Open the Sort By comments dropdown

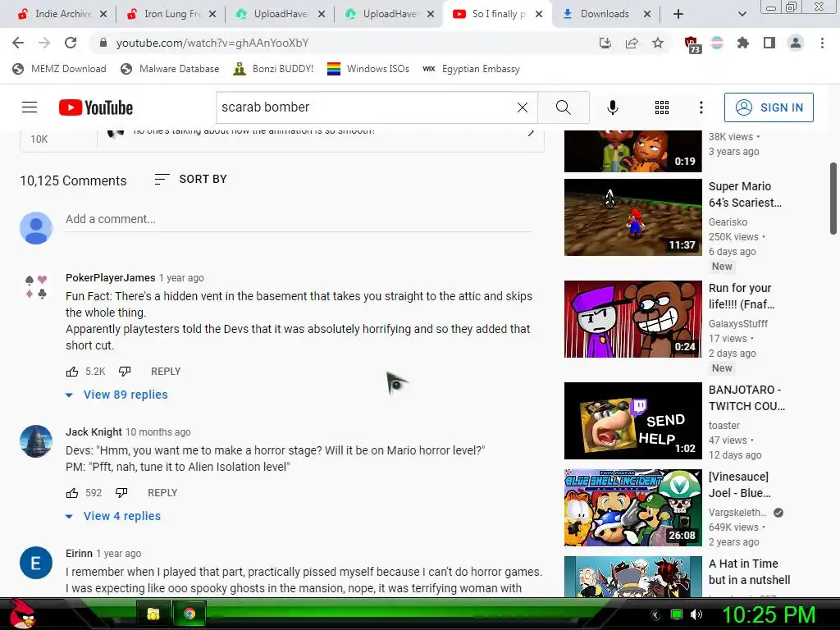point(190,179)
